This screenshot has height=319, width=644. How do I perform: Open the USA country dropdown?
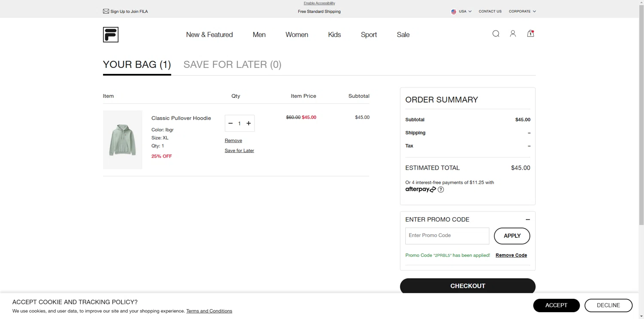coord(462,12)
